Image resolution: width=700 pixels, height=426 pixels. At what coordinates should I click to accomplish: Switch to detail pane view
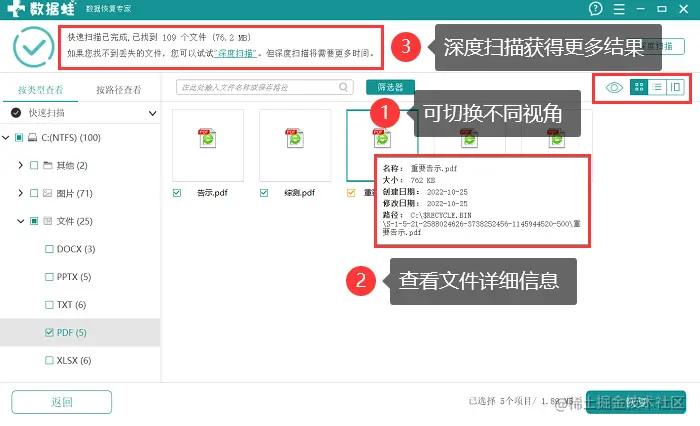pos(675,87)
